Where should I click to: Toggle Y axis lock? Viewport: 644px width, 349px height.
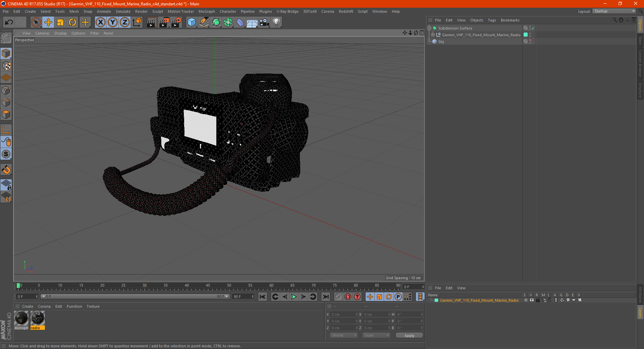coord(113,22)
